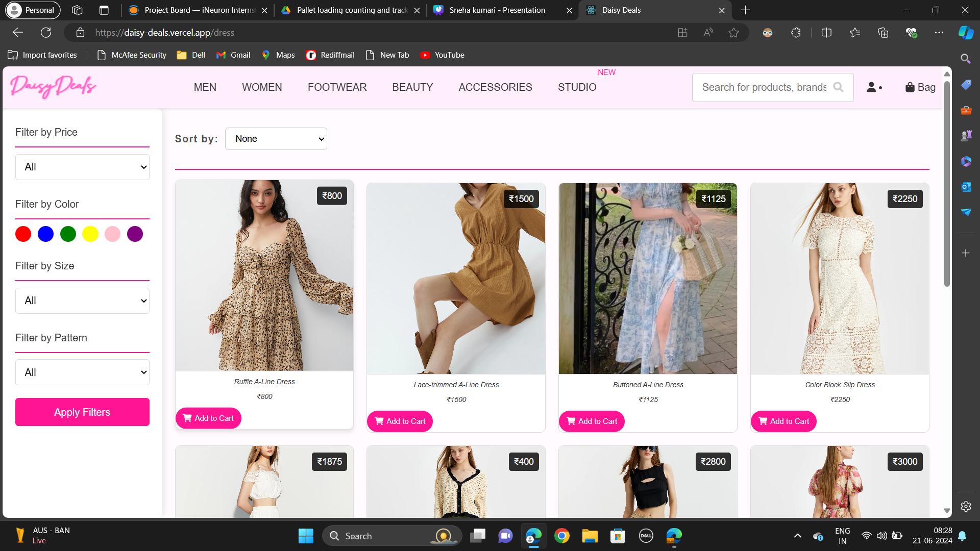Open Copilot sidebar icon
The image size is (980, 551).
(965, 33)
